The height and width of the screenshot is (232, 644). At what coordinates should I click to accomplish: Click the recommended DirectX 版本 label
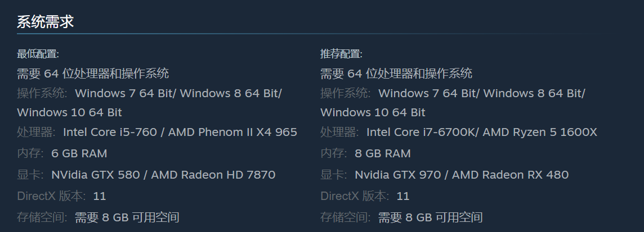click(355, 196)
